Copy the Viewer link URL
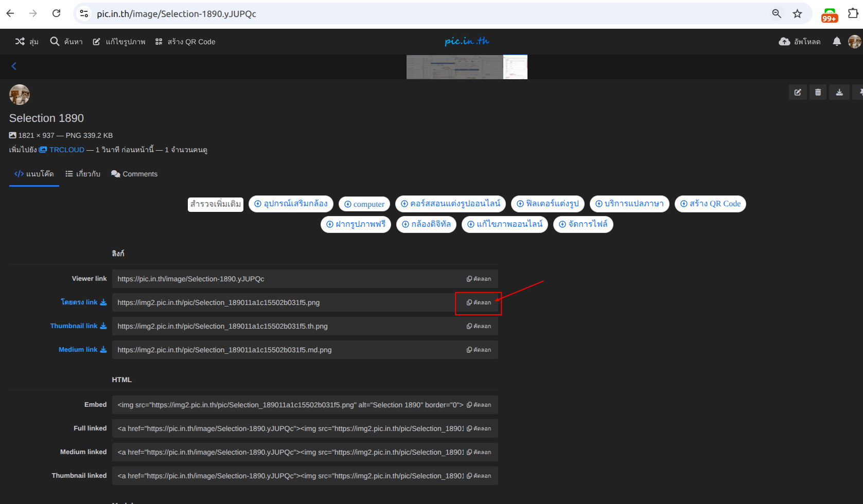 pos(479,279)
